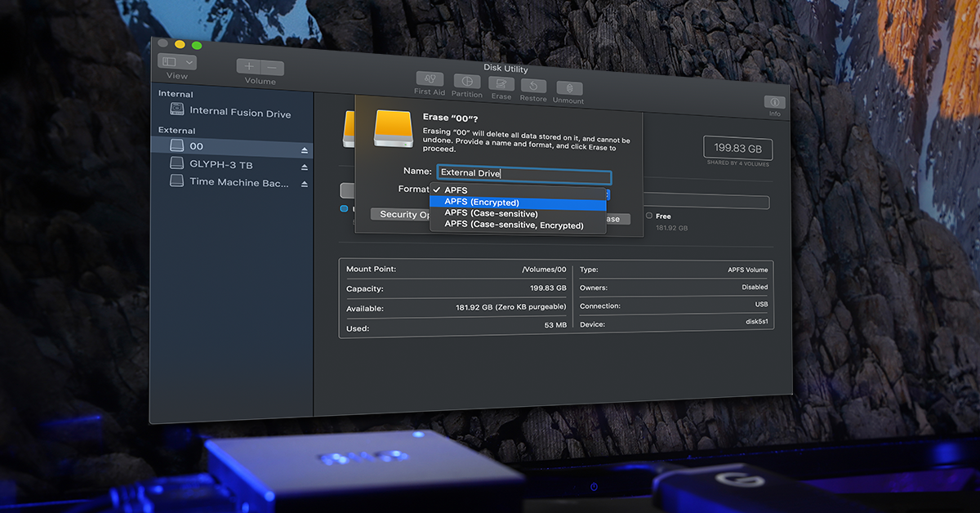
Task: Open Security Options in erase dialog
Action: point(401,214)
